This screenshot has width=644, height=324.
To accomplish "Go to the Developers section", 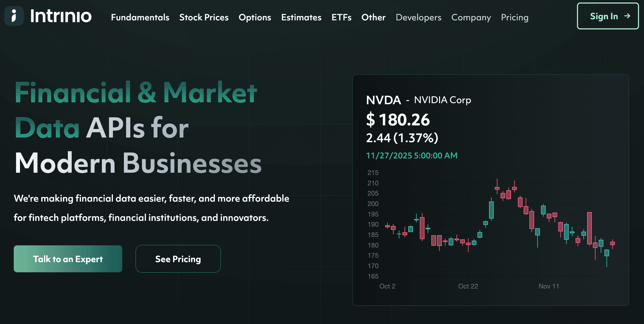I will pos(418,17).
